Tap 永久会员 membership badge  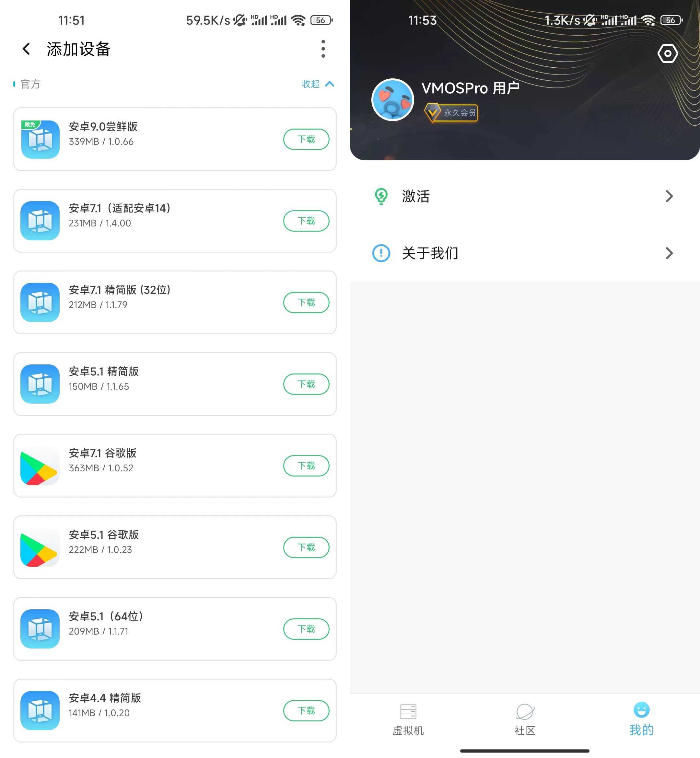click(452, 112)
